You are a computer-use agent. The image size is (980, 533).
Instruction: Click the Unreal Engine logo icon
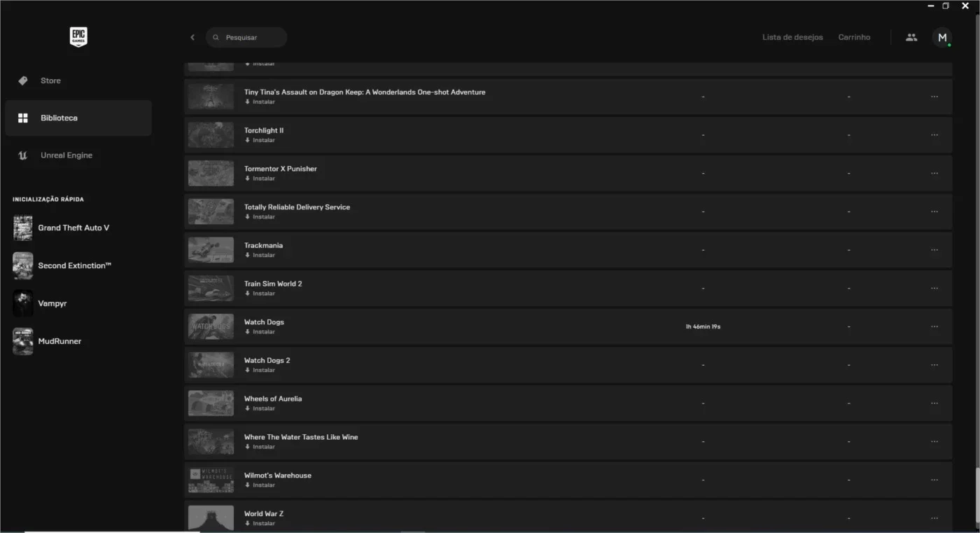coord(22,155)
